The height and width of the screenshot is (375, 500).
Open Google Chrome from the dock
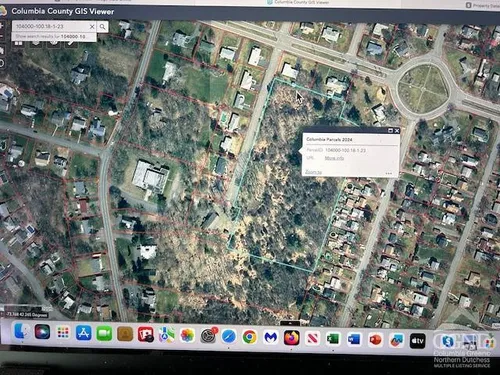[250, 337]
